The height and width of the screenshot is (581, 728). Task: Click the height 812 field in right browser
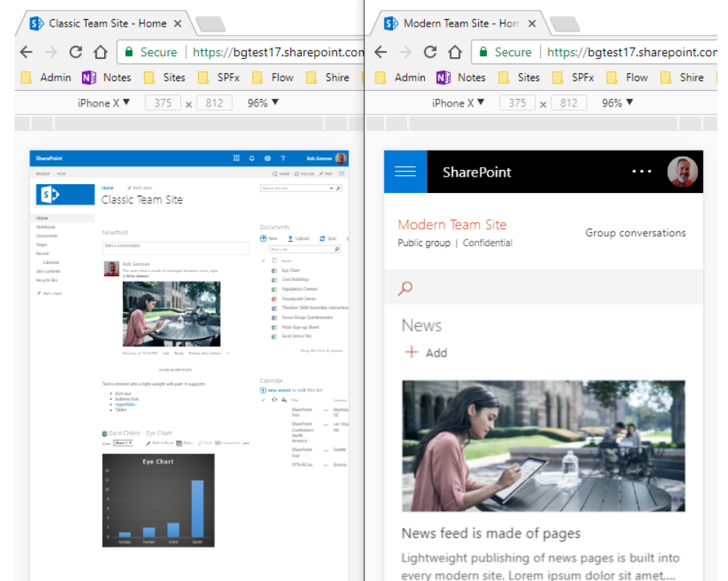pos(568,103)
